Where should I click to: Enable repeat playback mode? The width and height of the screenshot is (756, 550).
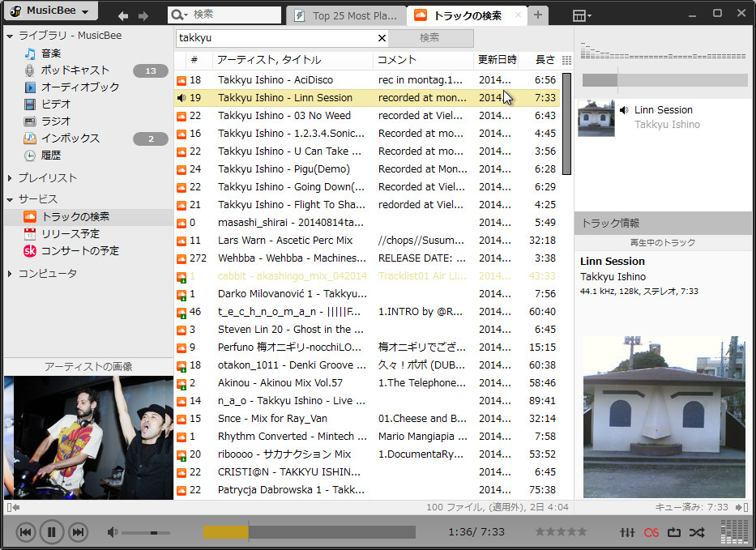coord(673,532)
